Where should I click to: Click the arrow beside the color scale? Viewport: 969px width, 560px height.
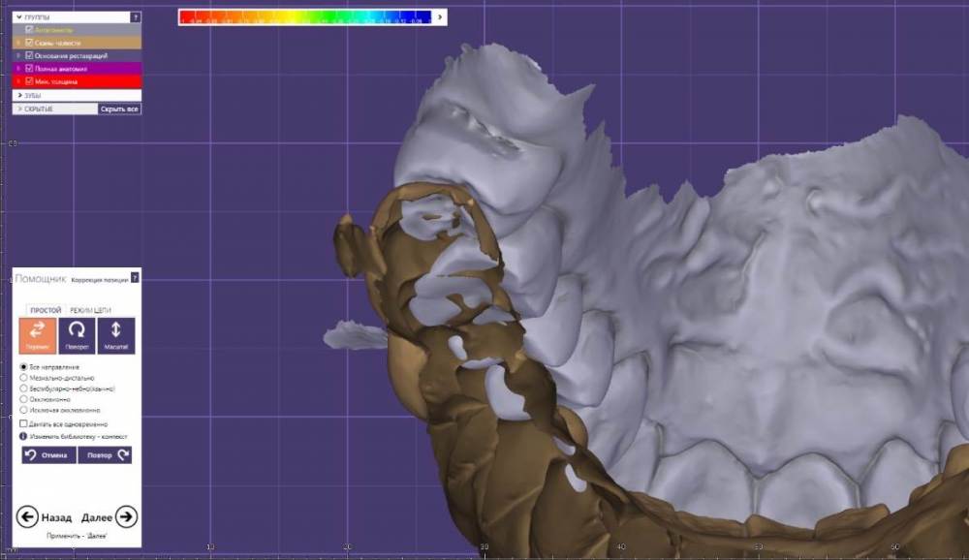(x=440, y=17)
